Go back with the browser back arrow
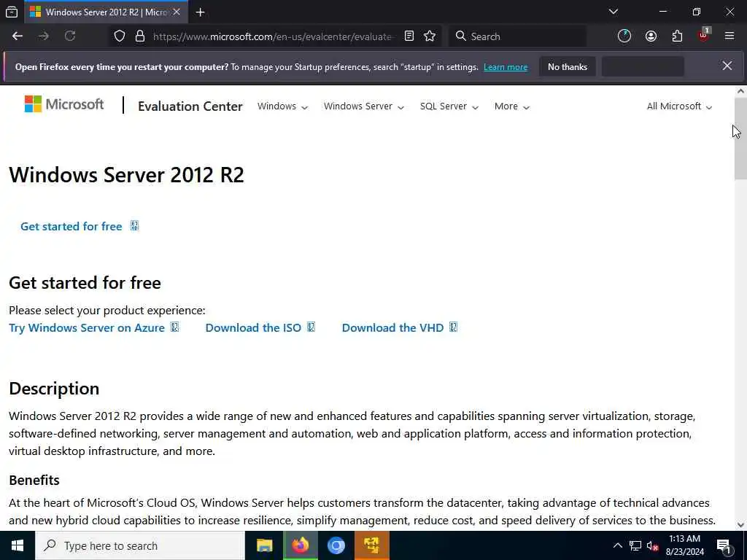This screenshot has height=560, width=747. click(x=18, y=36)
